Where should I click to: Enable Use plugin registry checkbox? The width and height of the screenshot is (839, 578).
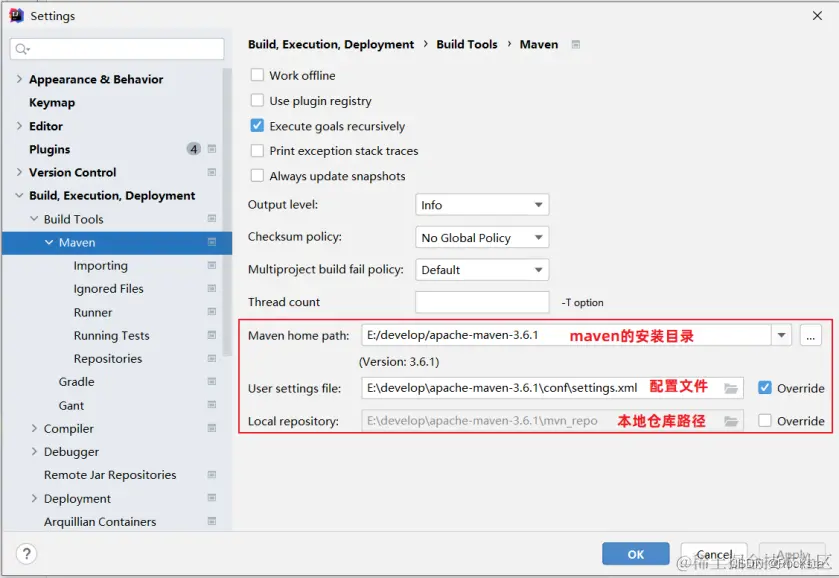pos(257,100)
